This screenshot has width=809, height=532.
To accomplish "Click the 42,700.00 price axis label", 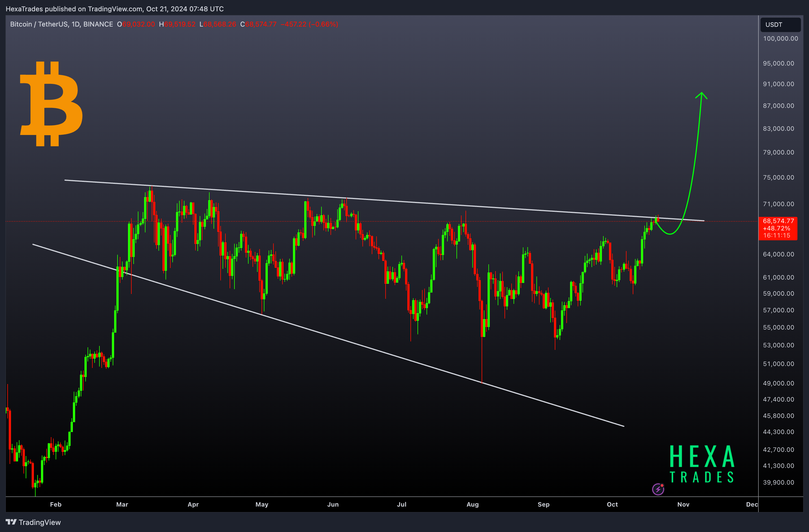I will click(778, 450).
